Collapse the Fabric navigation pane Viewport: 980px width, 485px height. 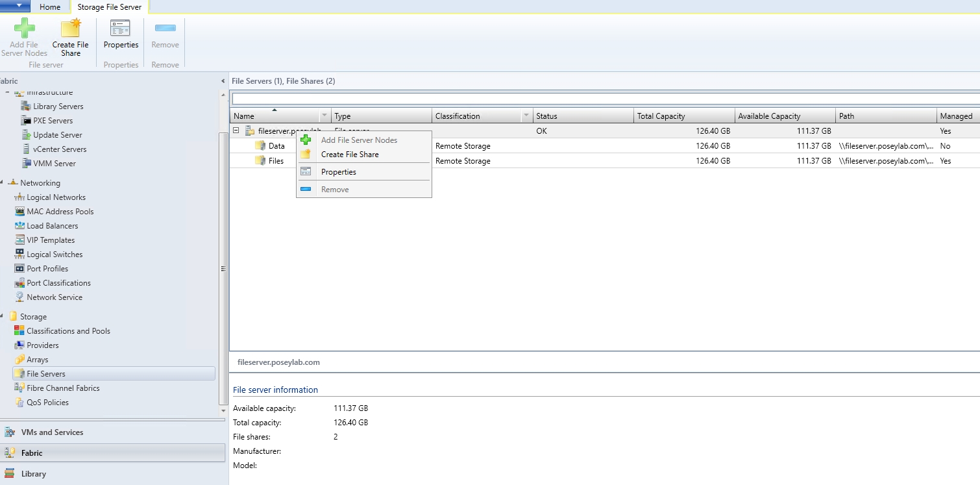click(223, 81)
